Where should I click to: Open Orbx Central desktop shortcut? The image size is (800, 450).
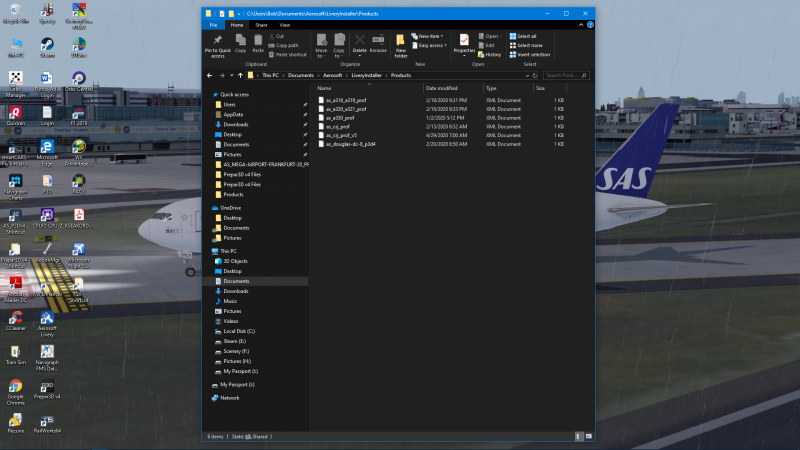[79, 82]
